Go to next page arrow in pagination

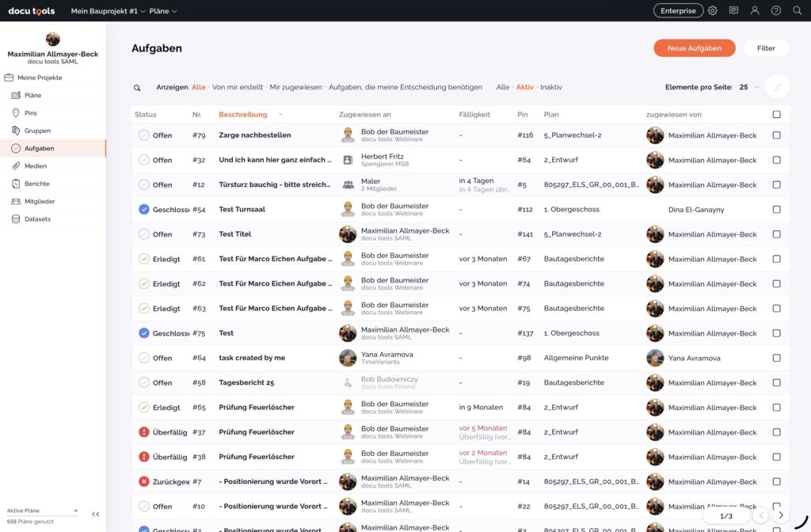(781, 515)
